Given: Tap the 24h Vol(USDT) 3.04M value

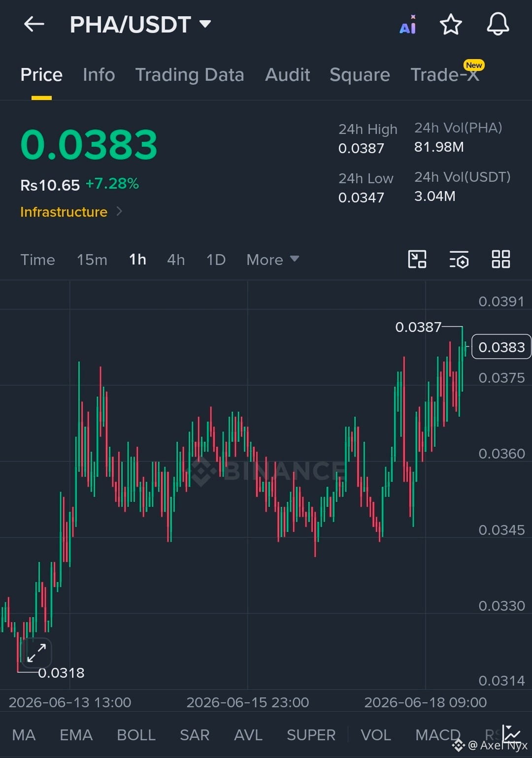Looking at the screenshot, I should 435,196.
